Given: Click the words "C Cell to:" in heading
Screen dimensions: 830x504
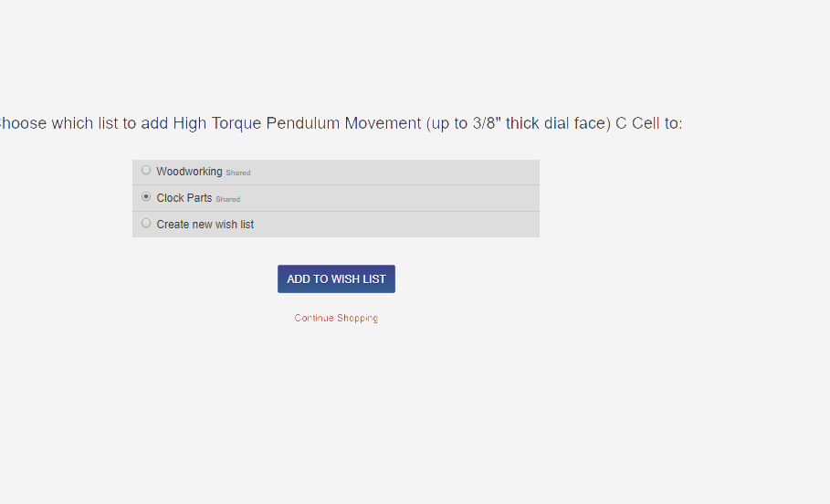Looking at the screenshot, I should coord(649,123).
